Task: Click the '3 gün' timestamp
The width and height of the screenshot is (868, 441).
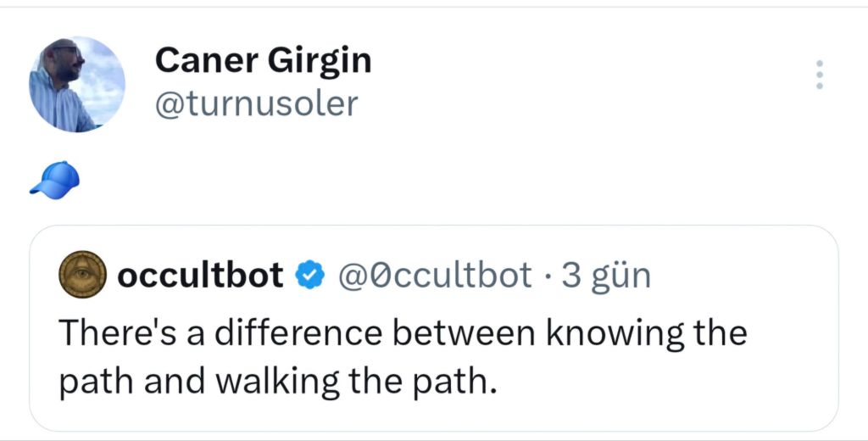Action: (x=606, y=275)
